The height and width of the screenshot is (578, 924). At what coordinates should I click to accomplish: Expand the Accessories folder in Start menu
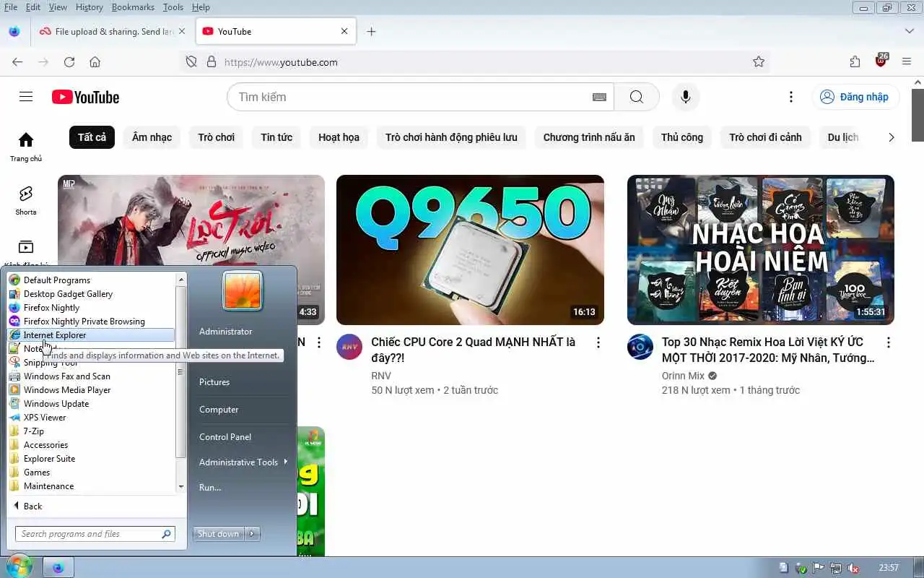[x=91, y=445]
